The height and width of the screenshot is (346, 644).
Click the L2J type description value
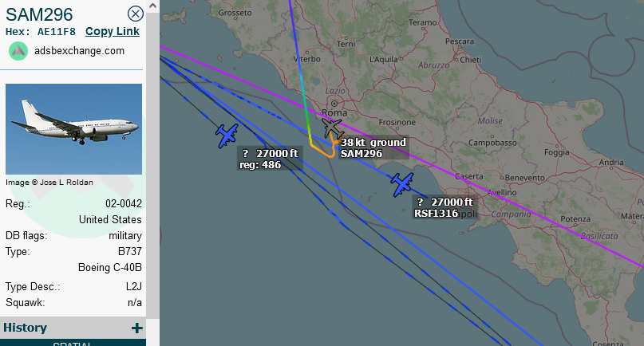tap(134, 286)
